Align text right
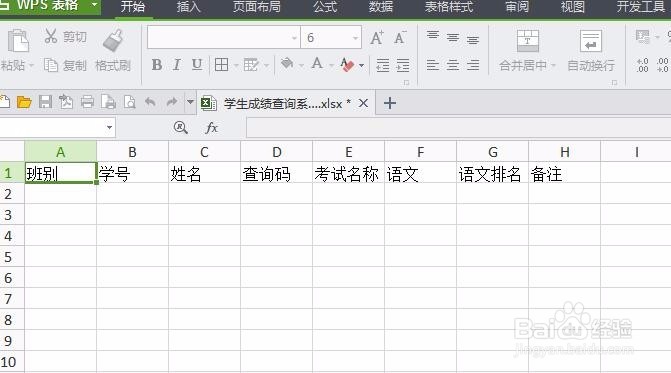 (x=473, y=65)
